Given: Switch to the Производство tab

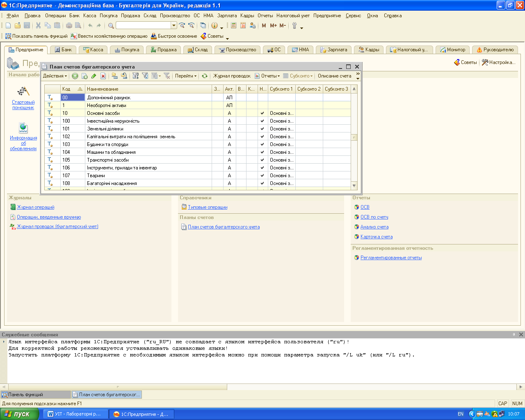Looking at the screenshot, I should click(237, 50).
